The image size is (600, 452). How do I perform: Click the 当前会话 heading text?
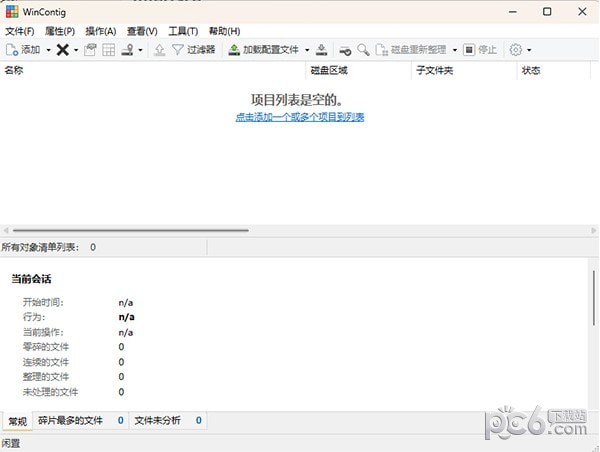pyautogui.click(x=31, y=279)
